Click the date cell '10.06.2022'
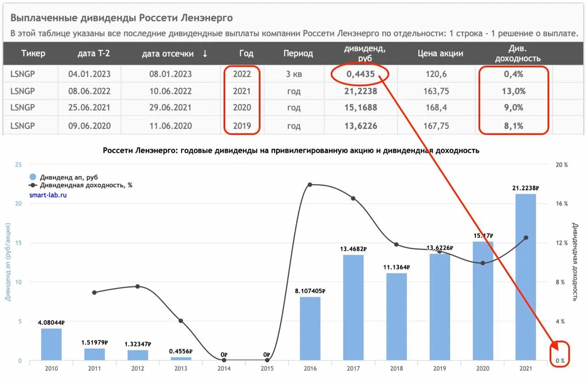Image resolution: width=588 pixels, height=379 pixels. pos(170,91)
